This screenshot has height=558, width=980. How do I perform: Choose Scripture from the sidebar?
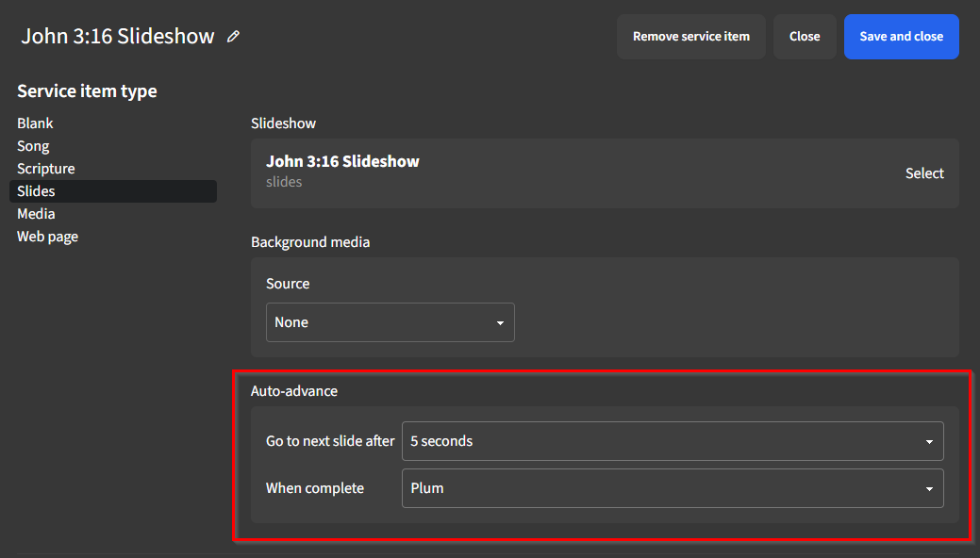[x=46, y=168]
